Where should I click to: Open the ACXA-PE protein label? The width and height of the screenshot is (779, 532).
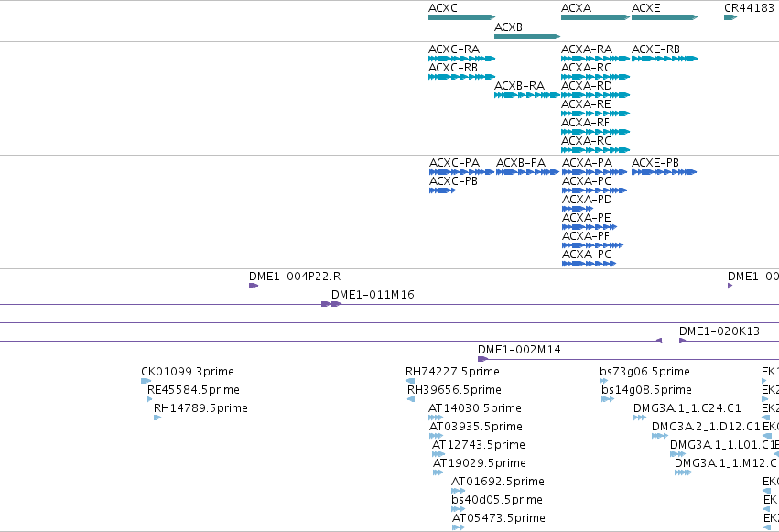pyautogui.click(x=586, y=218)
